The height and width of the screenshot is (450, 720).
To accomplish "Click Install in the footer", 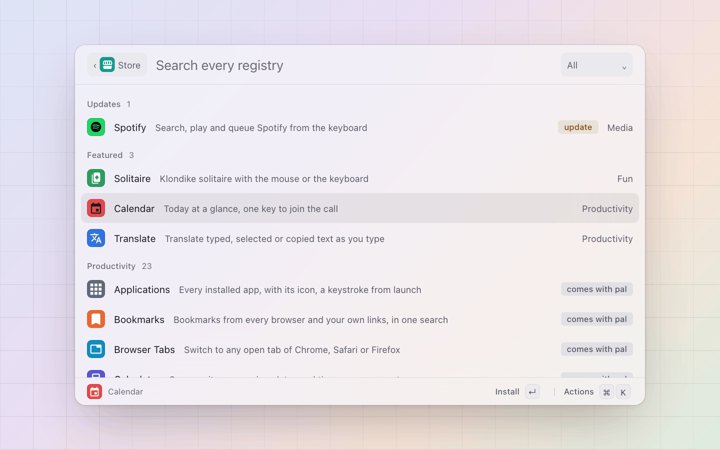I will [x=507, y=392].
